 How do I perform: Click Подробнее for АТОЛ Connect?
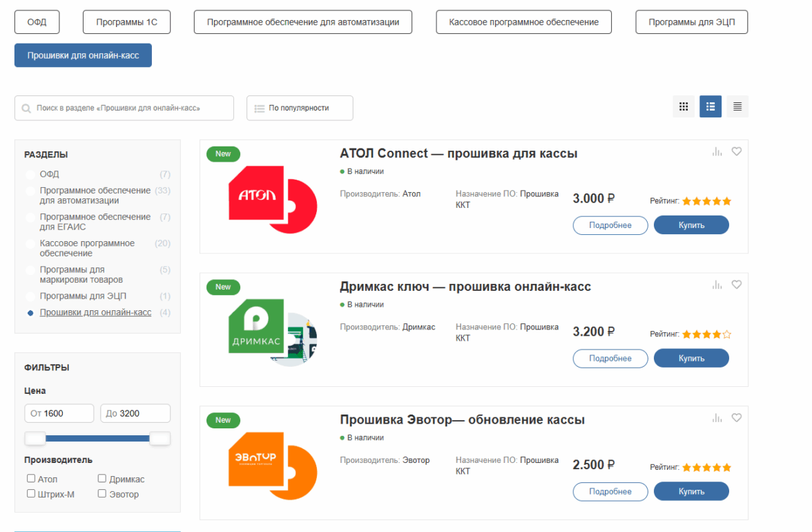[610, 225]
